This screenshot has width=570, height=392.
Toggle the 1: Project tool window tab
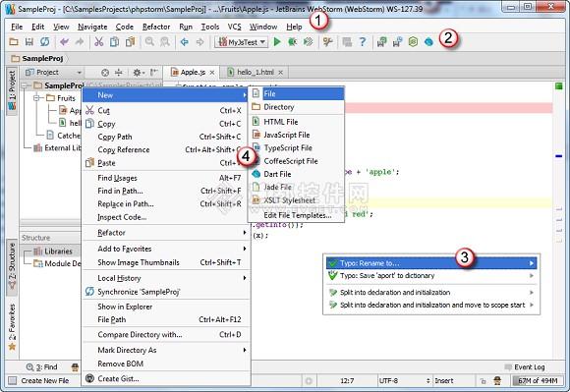click(12, 90)
